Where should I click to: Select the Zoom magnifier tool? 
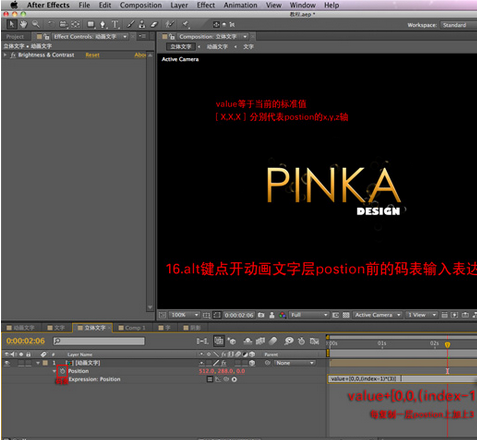pyautogui.click(x=35, y=24)
